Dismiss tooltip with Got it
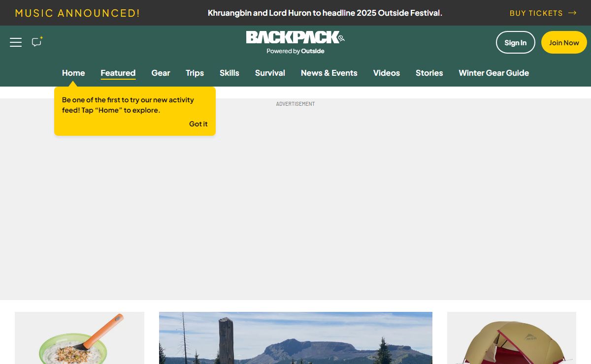 point(198,124)
